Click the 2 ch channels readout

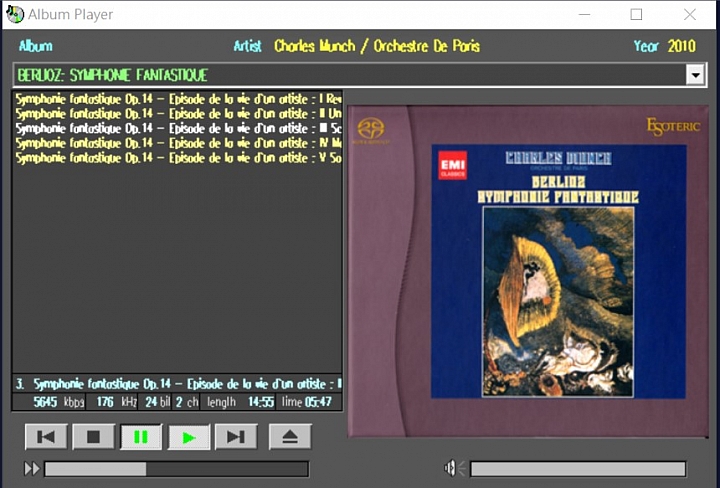[x=186, y=402]
